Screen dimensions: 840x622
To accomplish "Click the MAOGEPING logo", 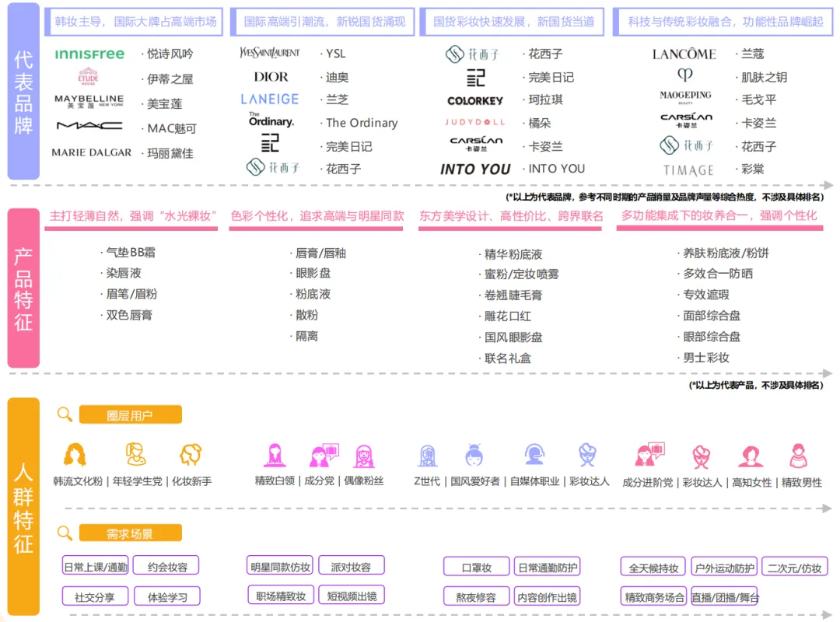I will pos(685,96).
